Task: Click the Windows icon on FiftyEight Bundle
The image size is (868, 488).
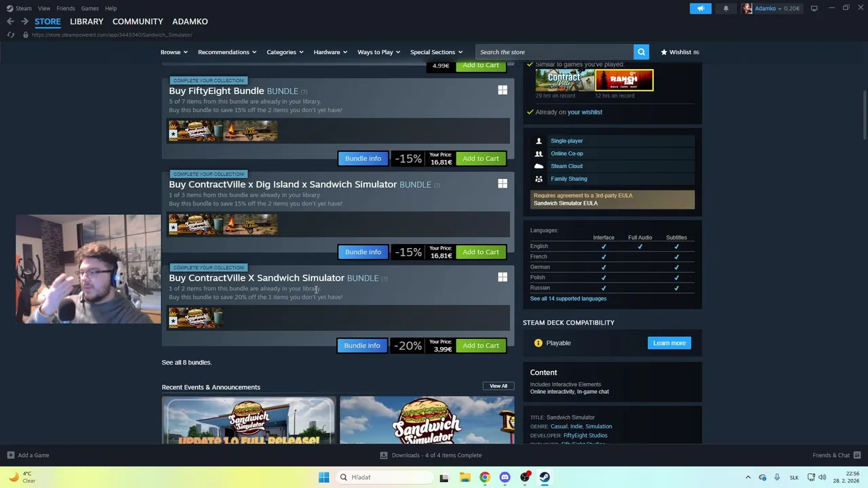Action: click(502, 90)
